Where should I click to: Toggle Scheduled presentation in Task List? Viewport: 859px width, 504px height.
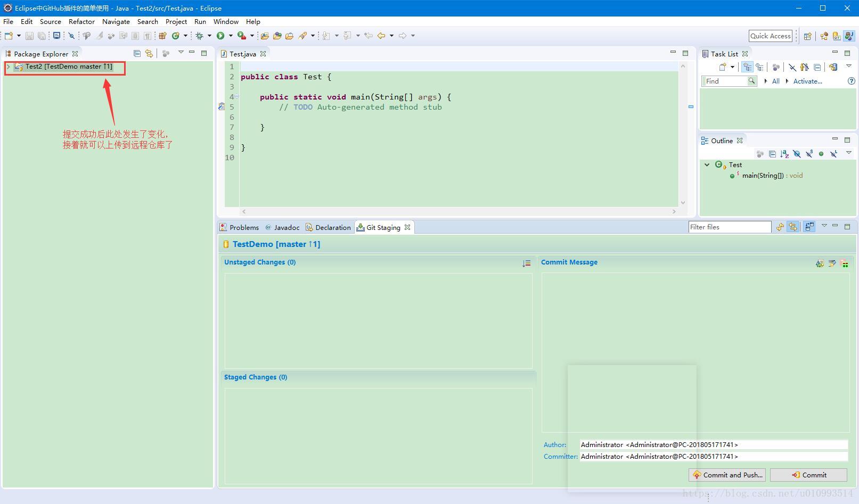coord(759,67)
